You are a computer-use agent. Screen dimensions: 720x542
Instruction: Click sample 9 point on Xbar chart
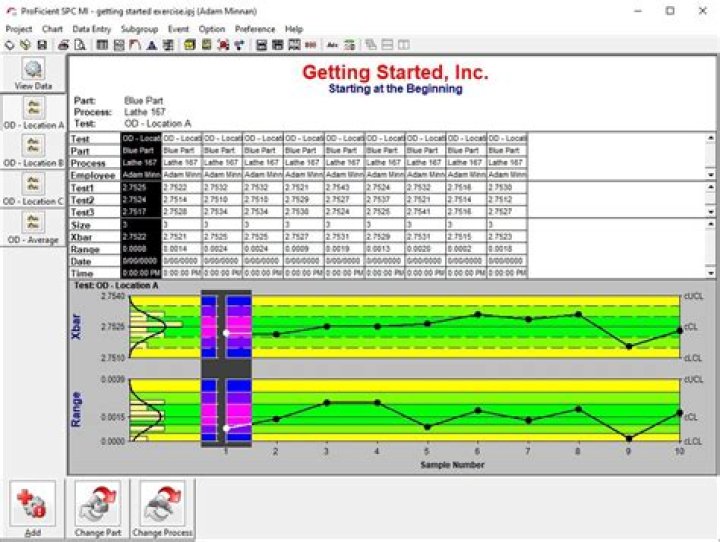(629, 346)
